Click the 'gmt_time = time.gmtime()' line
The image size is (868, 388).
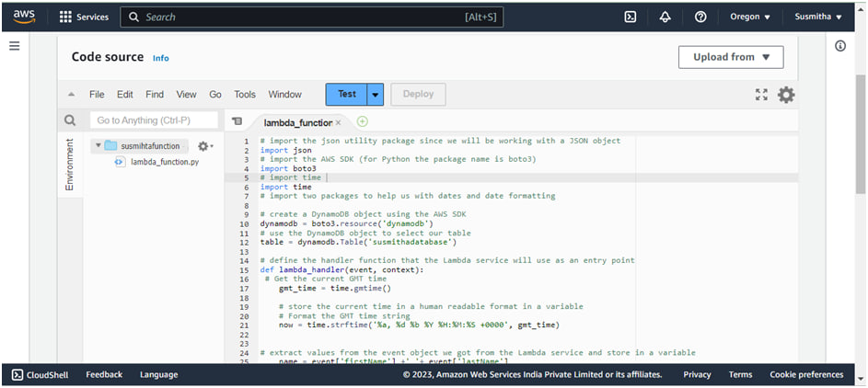(x=337, y=289)
